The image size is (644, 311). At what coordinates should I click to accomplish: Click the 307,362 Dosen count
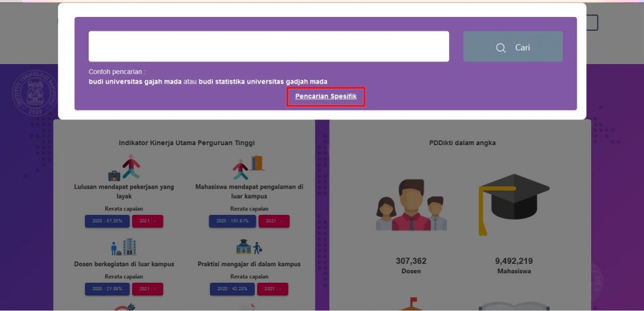point(411,261)
